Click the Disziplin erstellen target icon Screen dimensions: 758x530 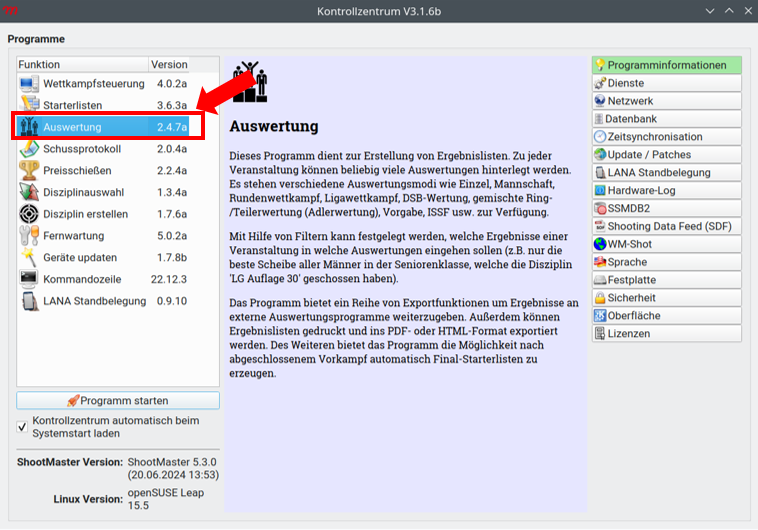tap(29, 214)
